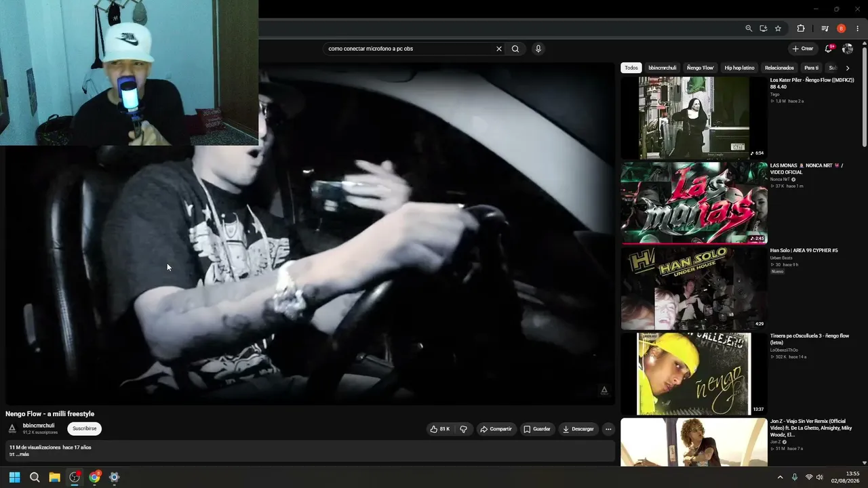The height and width of the screenshot is (488, 868).
Task: Open the gear app on the taskbar
Action: [x=114, y=477]
